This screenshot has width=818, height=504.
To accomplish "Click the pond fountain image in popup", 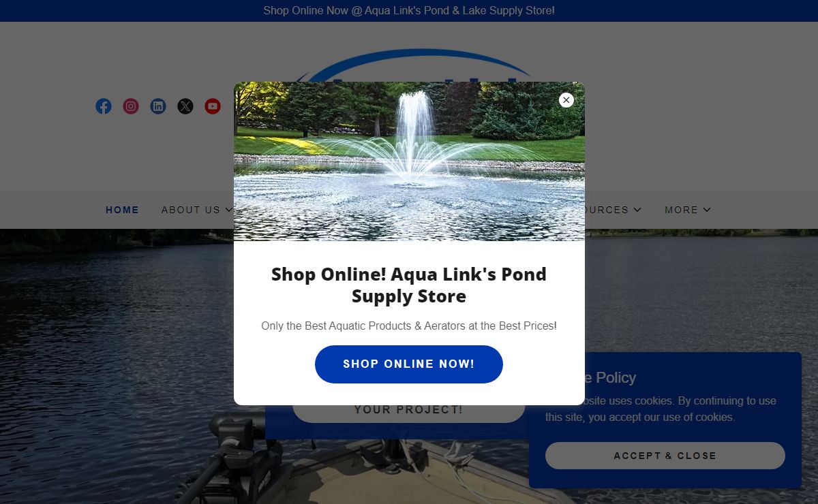I will [x=409, y=161].
